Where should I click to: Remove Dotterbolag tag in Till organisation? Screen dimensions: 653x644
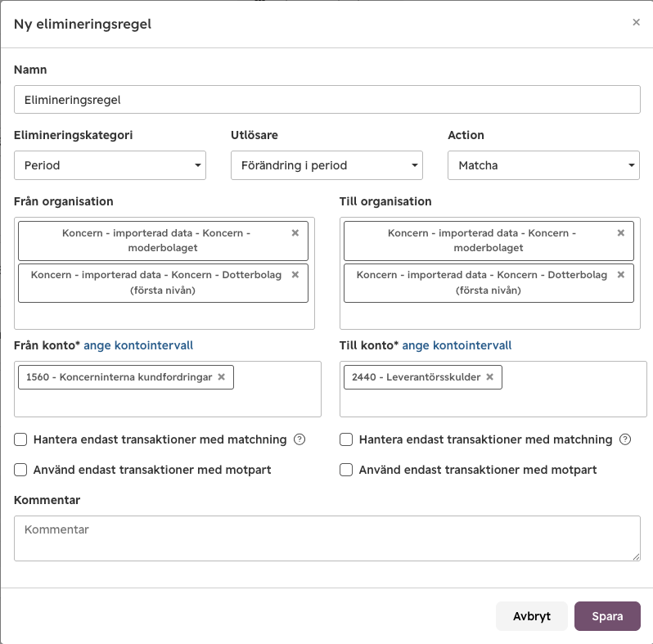pos(621,274)
